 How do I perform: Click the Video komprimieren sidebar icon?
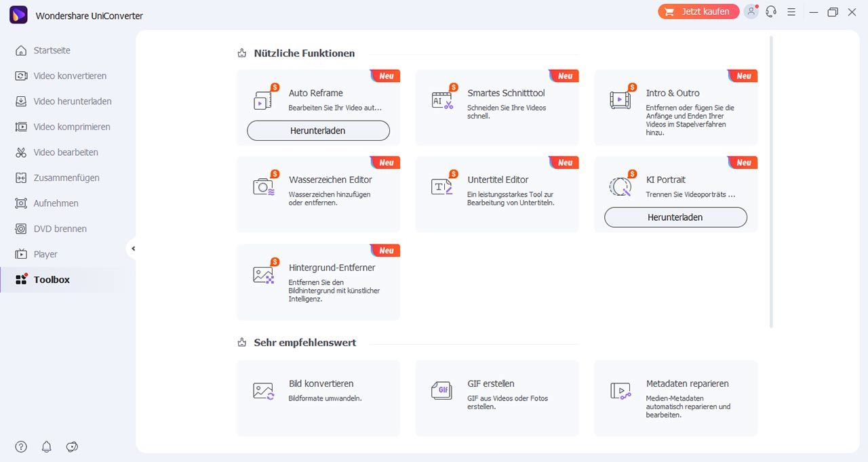pos(21,127)
